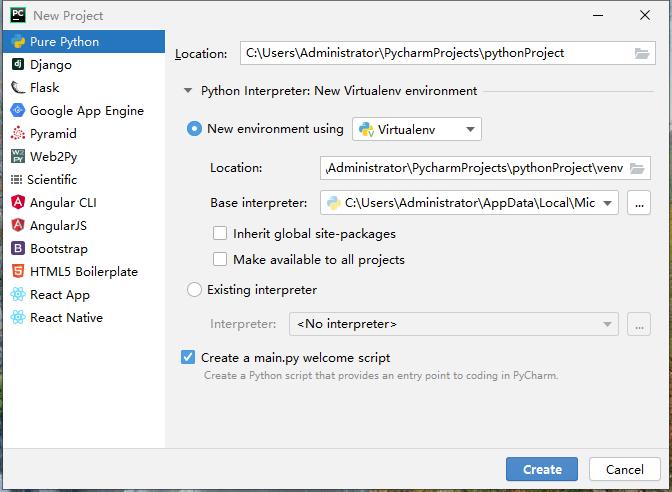Click the Angular CLI icon

[18, 202]
